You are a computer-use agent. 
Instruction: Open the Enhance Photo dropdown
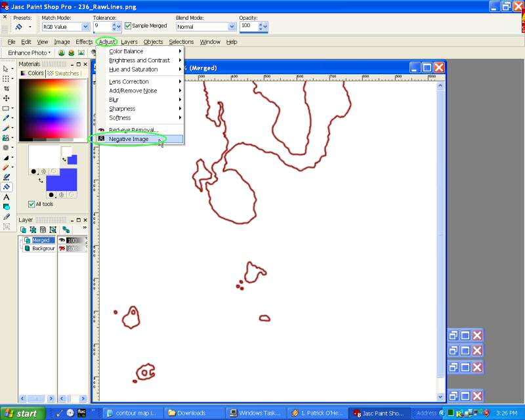pos(30,52)
